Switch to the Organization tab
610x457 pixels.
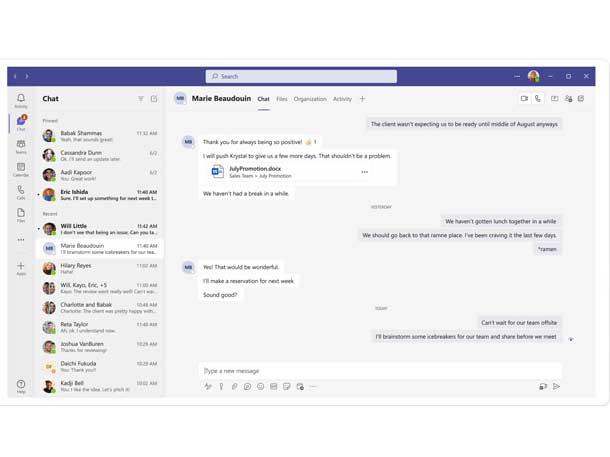click(x=310, y=99)
